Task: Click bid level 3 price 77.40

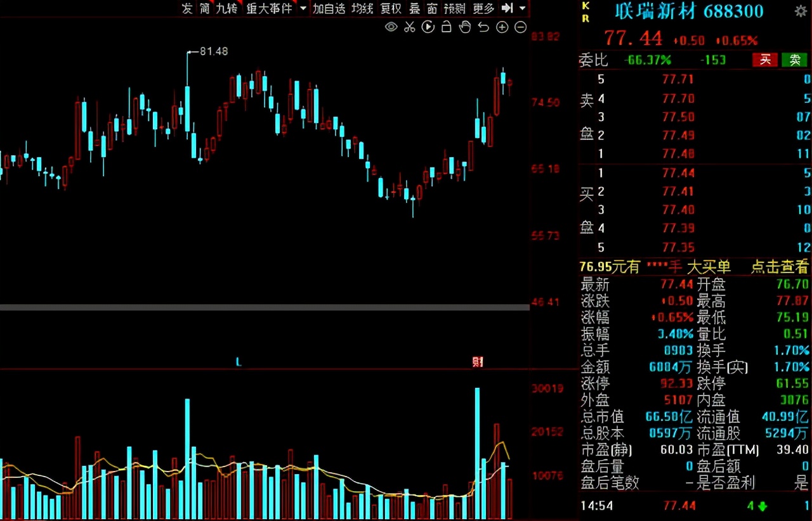Action: point(678,210)
